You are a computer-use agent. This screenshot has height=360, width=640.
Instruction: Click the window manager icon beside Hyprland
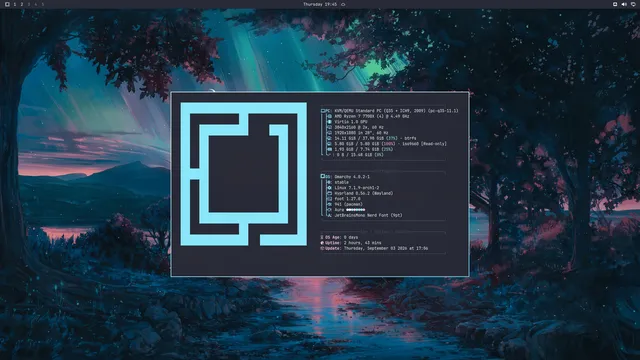point(329,193)
